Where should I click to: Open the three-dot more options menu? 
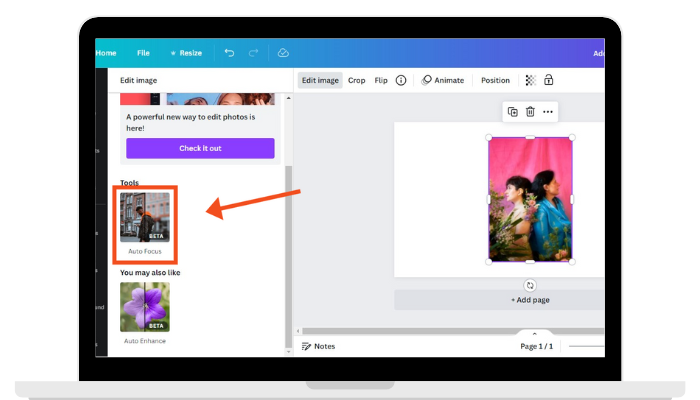point(548,112)
